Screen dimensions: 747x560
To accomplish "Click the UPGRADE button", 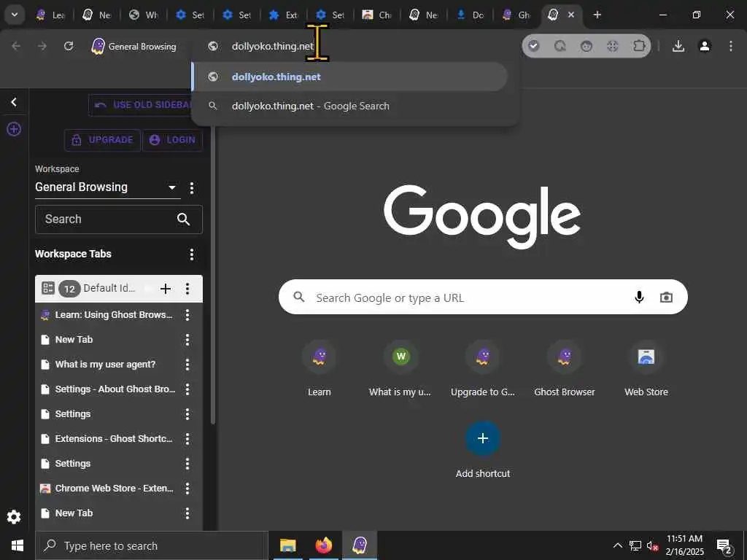I will tap(102, 140).
